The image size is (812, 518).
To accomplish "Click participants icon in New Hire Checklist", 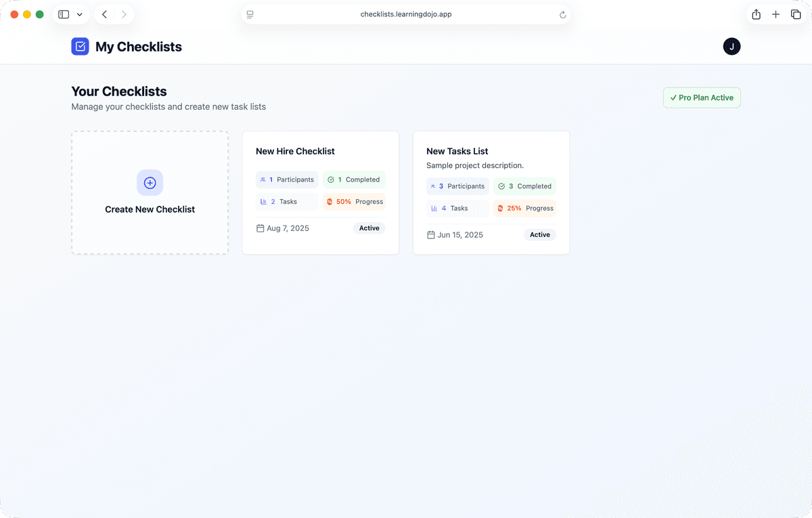I will 263,179.
